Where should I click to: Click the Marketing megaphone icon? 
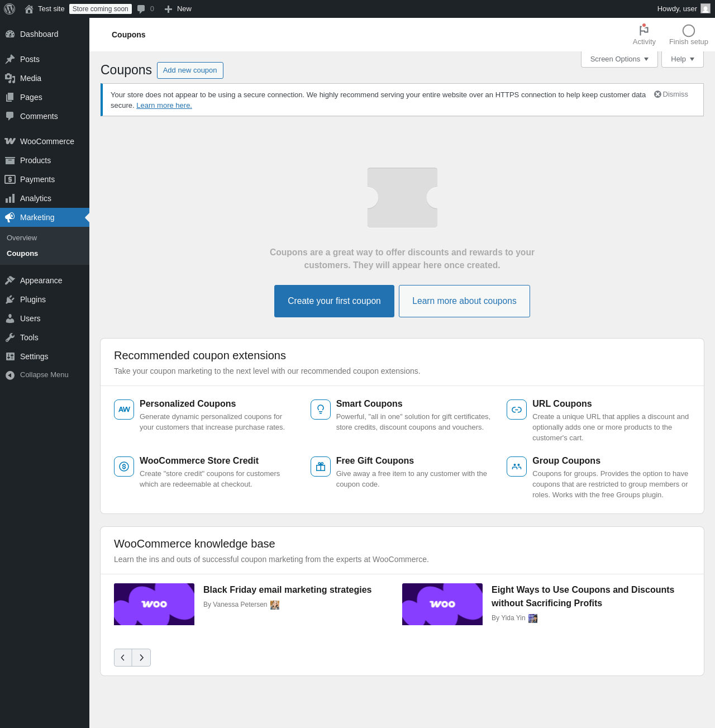tap(10, 217)
